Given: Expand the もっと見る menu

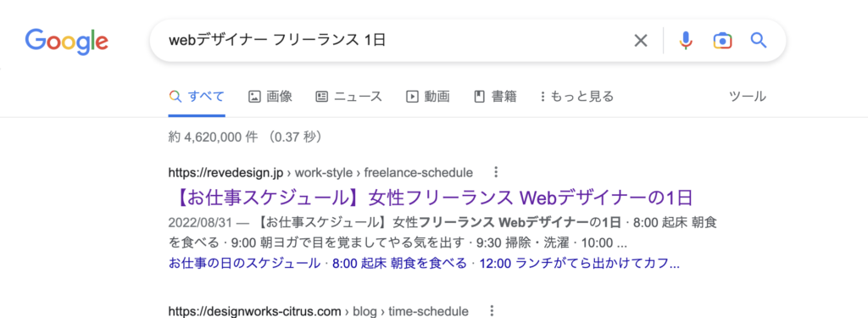Looking at the screenshot, I should coord(577,97).
